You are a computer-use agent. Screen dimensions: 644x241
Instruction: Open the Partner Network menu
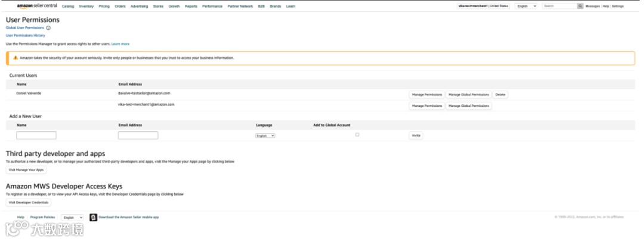[240, 7]
